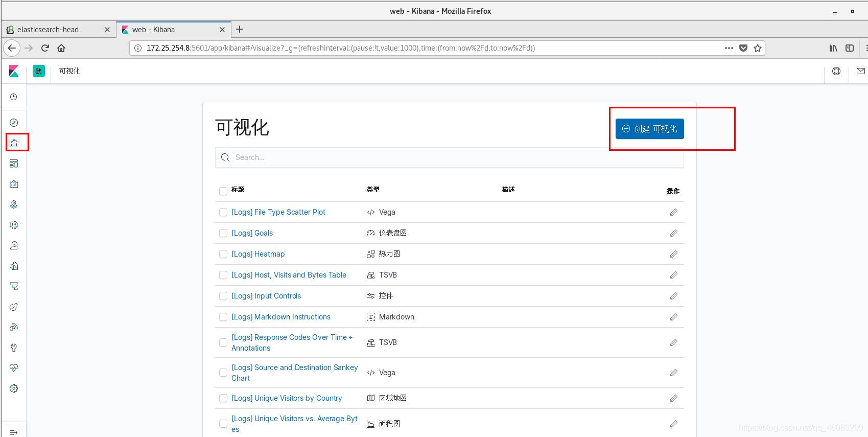
Task: Toggle the select-all checkbox in table header
Action: tap(223, 191)
